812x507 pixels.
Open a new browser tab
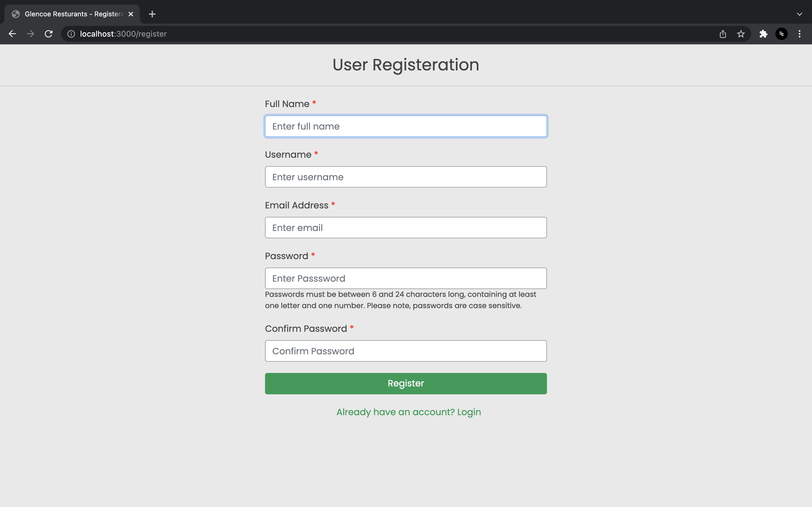pos(152,14)
